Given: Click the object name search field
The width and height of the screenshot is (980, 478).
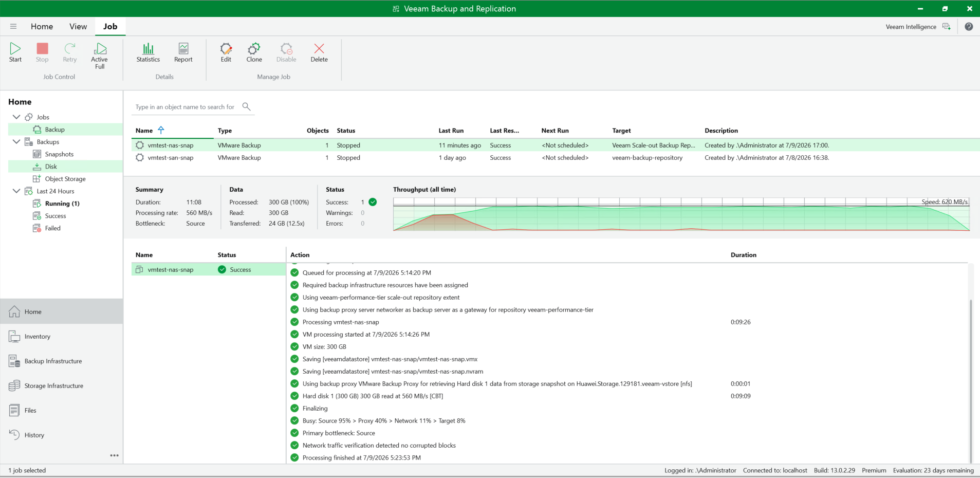Looking at the screenshot, I should click(x=186, y=107).
